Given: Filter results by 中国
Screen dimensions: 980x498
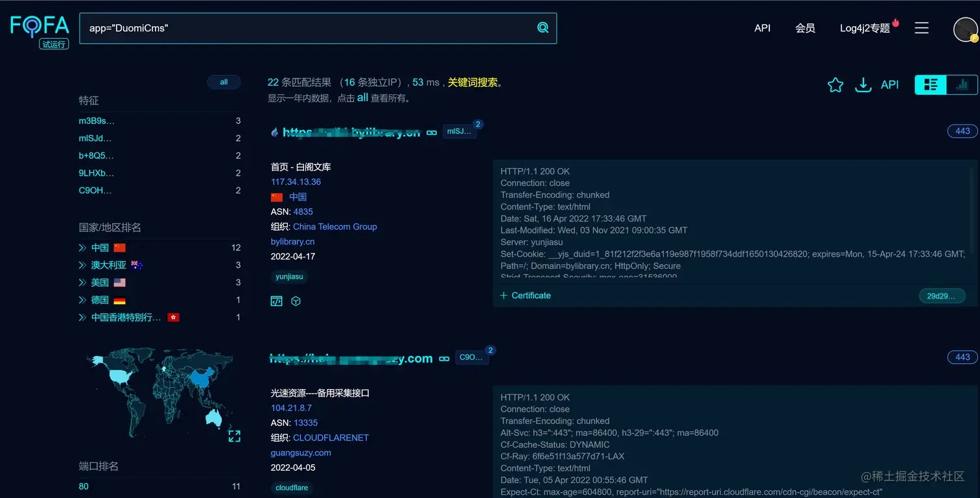Looking at the screenshot, I should coord(100,248).
